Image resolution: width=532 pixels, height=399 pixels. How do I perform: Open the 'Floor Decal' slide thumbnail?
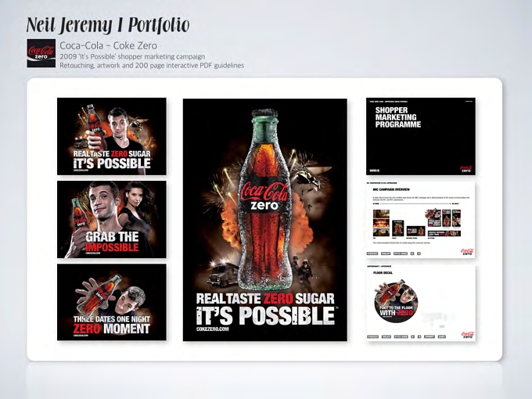[421, 303]
